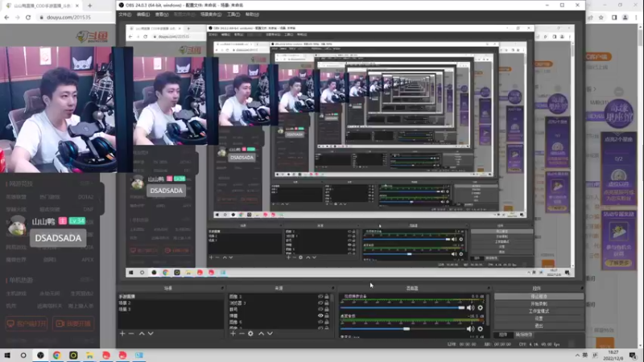The width and height of the screenshot is (644, 362).
Task: Open the 帮助 menu in OBS
Action: (x=252, y=14)
